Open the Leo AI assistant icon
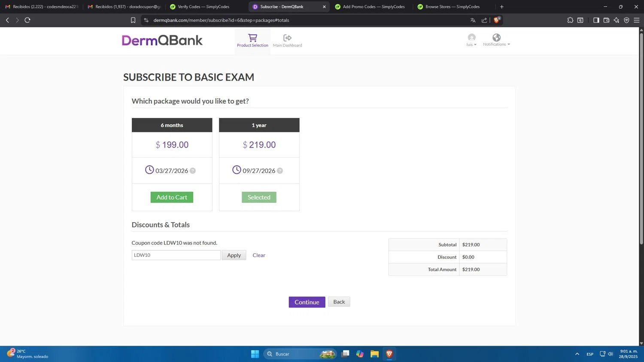Screen dimensions: 644x362 [617, 20]
